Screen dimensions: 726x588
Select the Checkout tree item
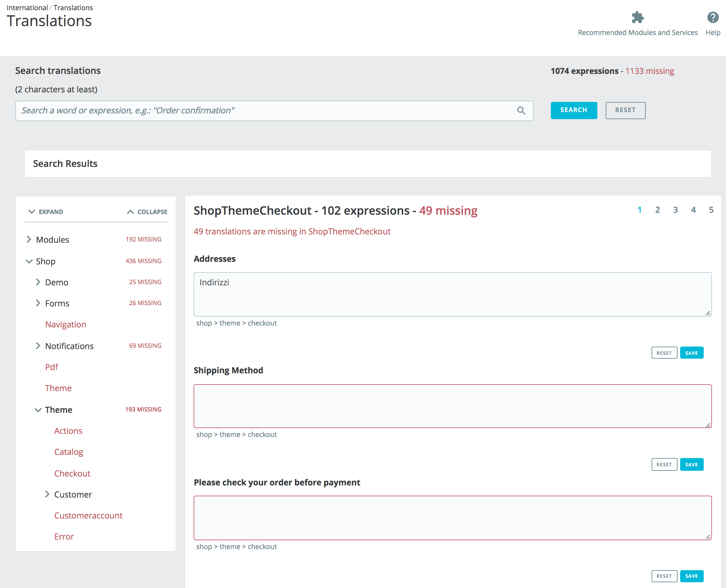(x=72, y=473)
